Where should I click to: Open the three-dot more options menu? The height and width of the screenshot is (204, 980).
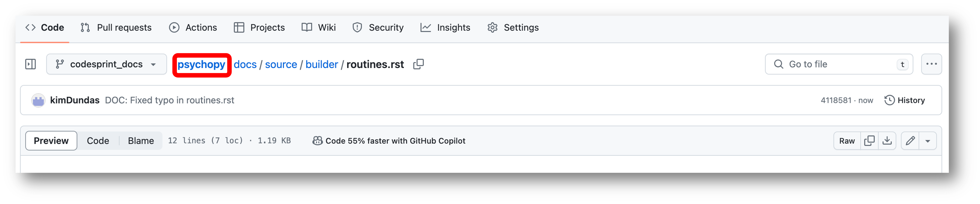(x=931, y=64)
